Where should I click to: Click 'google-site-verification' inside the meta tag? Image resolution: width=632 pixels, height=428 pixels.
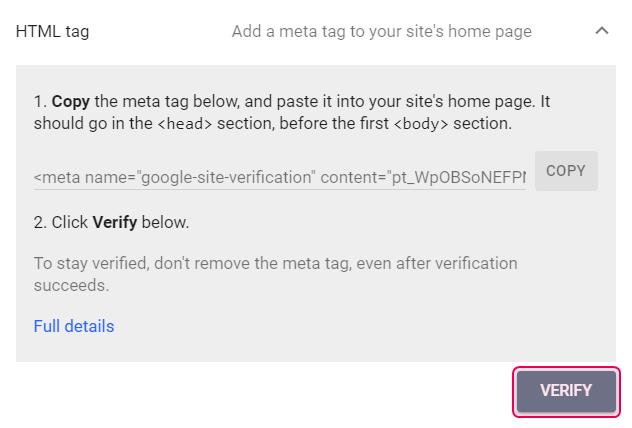(x=228, y=177)
